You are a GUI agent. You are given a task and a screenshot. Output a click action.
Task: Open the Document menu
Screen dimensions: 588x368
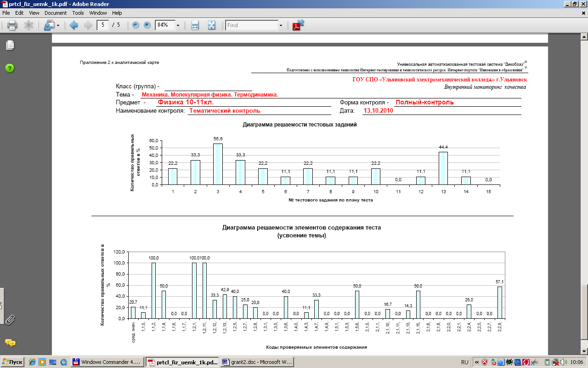point(56,13)
